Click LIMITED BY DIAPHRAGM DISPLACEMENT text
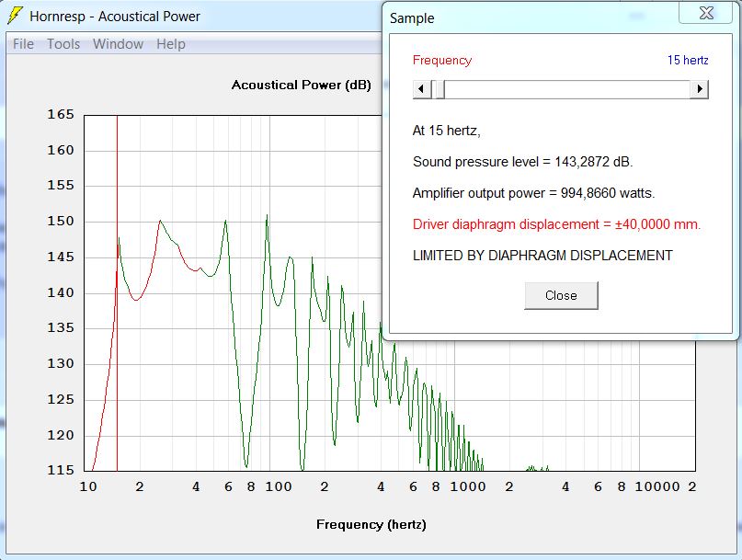The width and height of the screenshot is (742, 560). [x=542, y=256]
